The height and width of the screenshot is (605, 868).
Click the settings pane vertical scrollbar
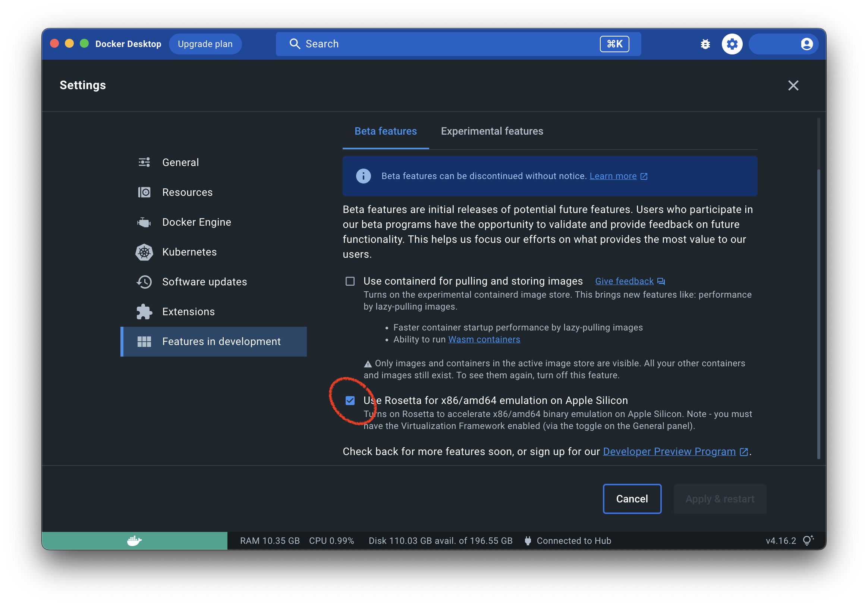tap(818, 314)
